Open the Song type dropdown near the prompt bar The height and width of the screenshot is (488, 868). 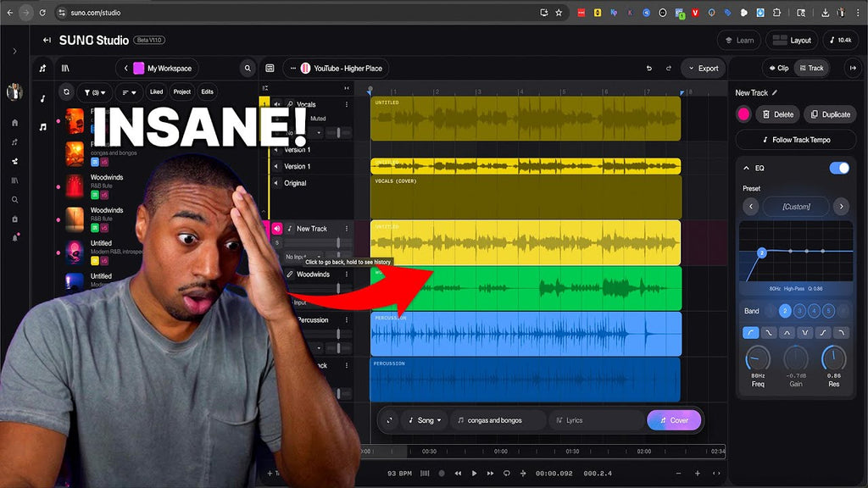pos(424,420)
